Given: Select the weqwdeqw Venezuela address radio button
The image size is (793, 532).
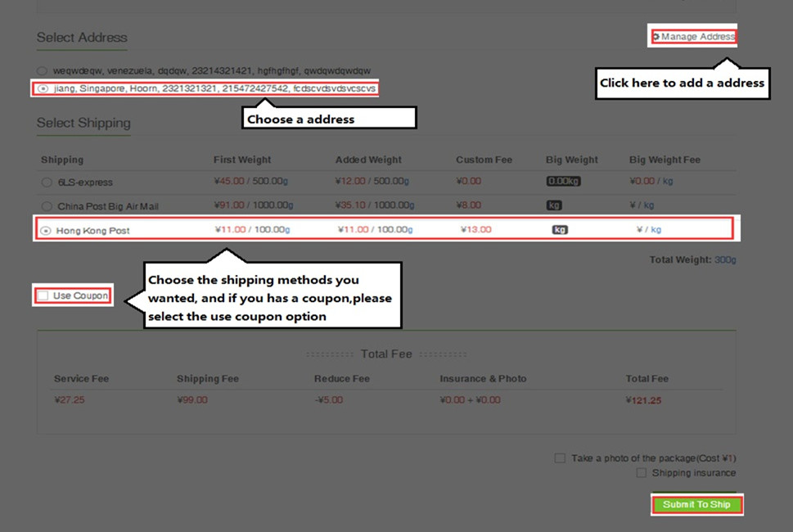Looking at the screenshot, I should coord(42,71).
